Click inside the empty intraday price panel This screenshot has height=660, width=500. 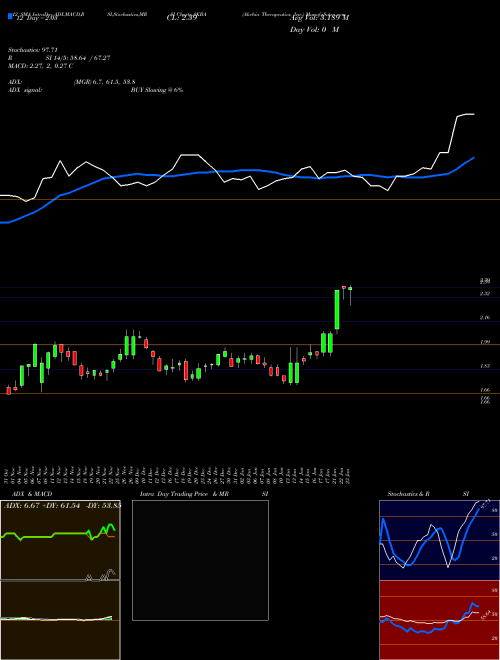click(200, 560)
